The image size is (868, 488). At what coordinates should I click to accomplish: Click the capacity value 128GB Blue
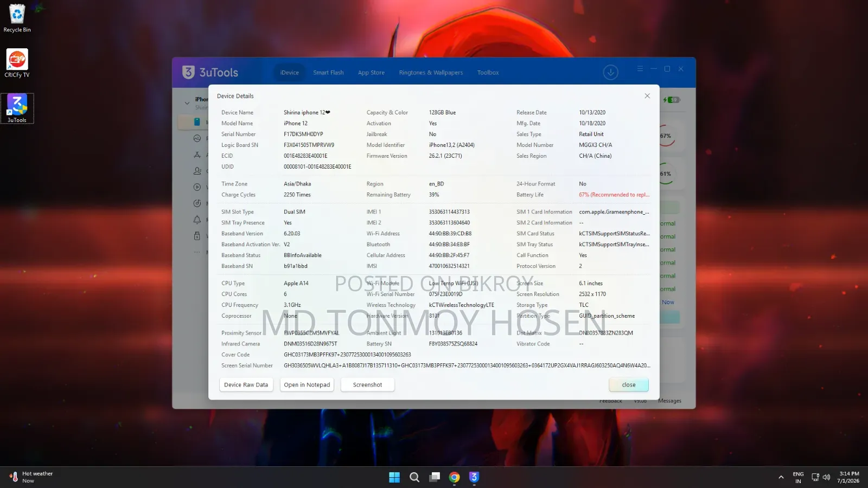(x=443, y=113)
